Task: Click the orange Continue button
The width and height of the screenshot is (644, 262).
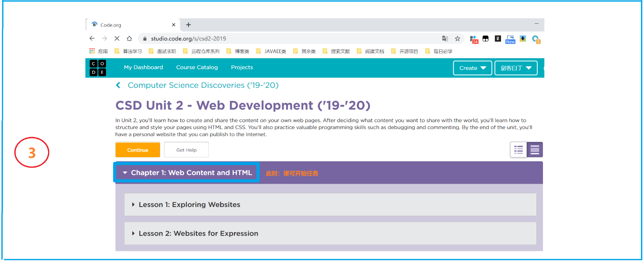Action: (x=138, y=150)
